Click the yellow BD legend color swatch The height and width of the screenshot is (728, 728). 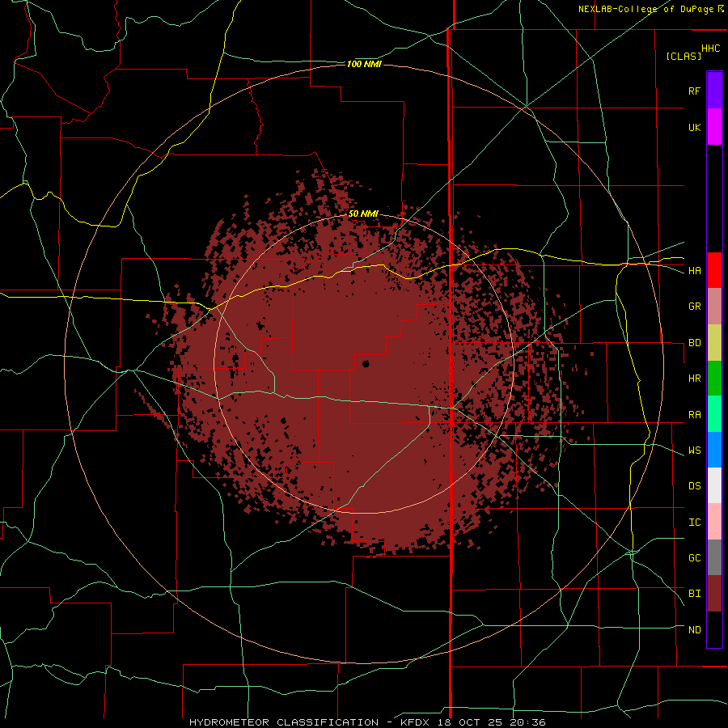pos(714,342)
